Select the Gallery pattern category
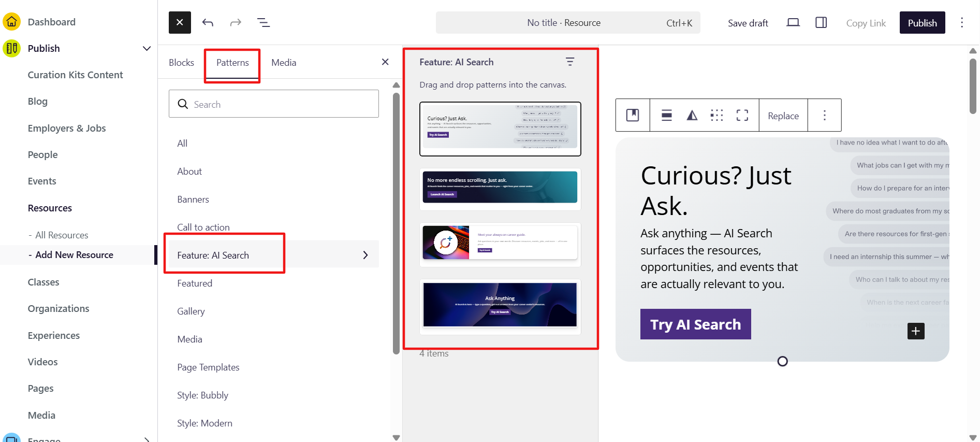 pos(274,311)
